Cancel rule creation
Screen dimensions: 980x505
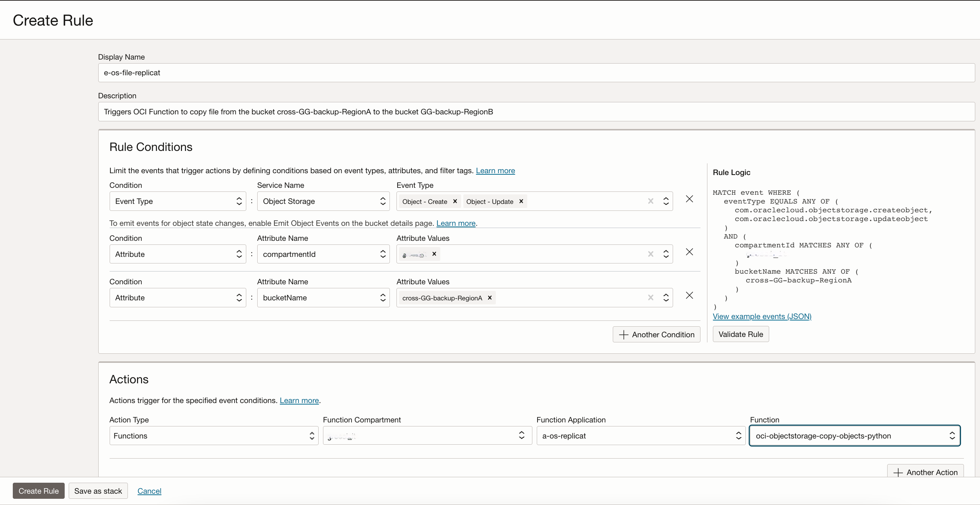pos(149,491)
